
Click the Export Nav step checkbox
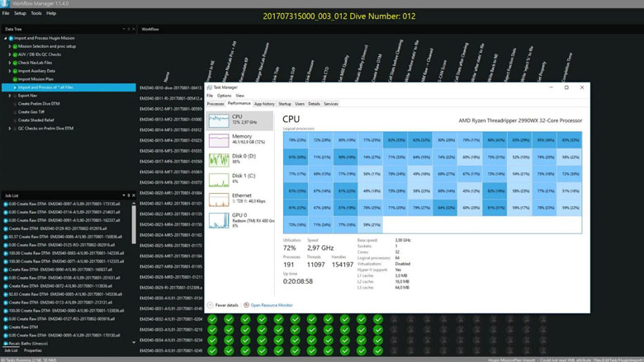[14, 96]
